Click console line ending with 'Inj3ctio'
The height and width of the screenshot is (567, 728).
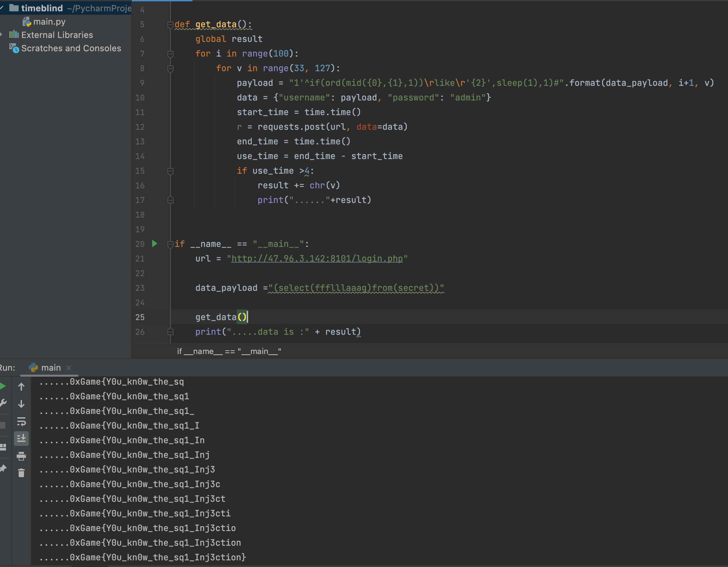pyautogui.click(x=137, y=528)
